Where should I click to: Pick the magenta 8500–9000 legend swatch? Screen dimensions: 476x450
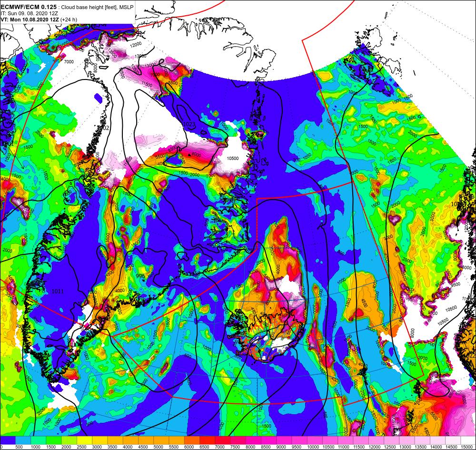pos(268,440)
